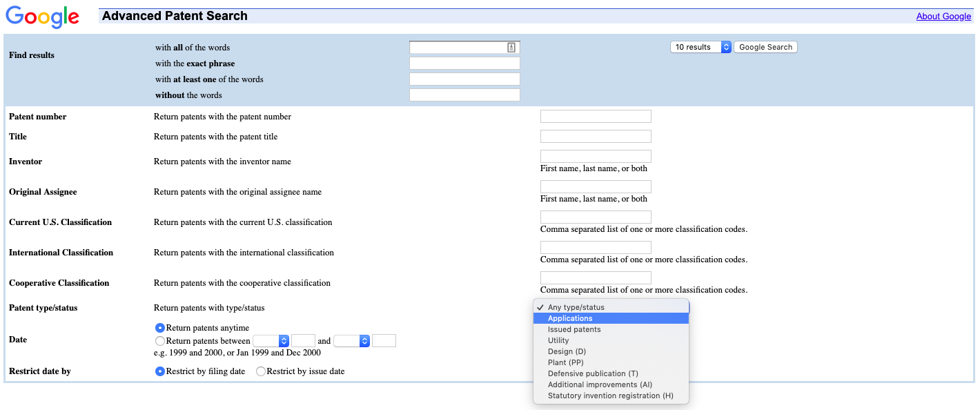Click contacts autofill icon in first search field

(511, 47)
